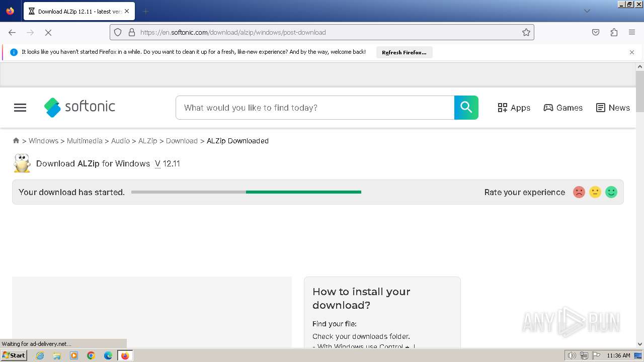
Task: Launch Chrome from taskbar
Action: click(x=91, y=355)
